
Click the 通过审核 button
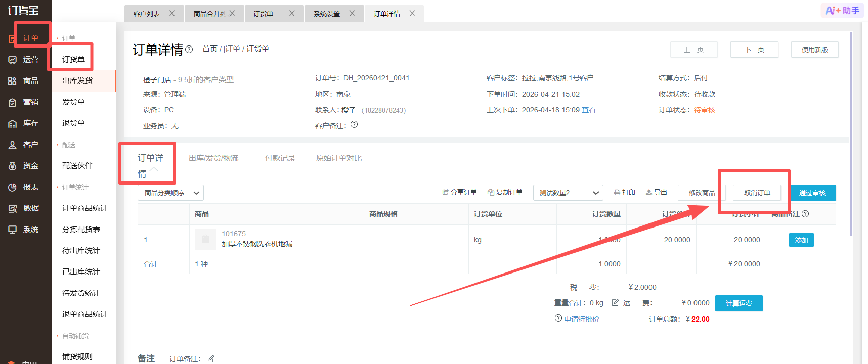812,193
